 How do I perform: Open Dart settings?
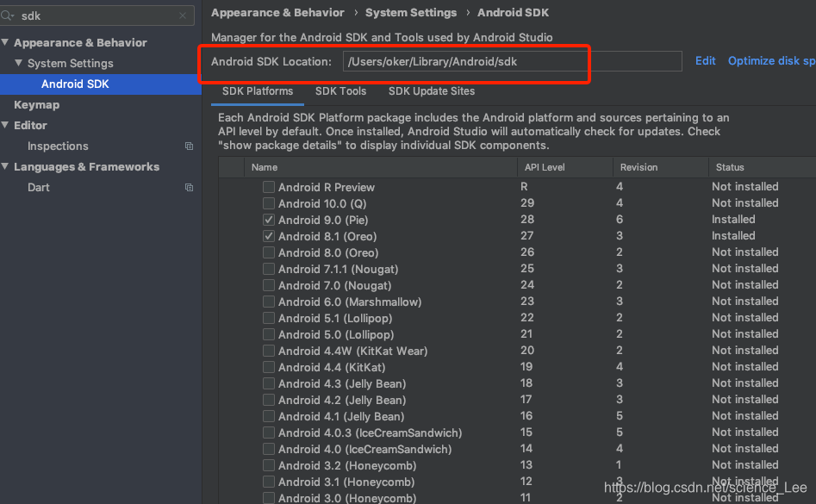tap(39, 187)
